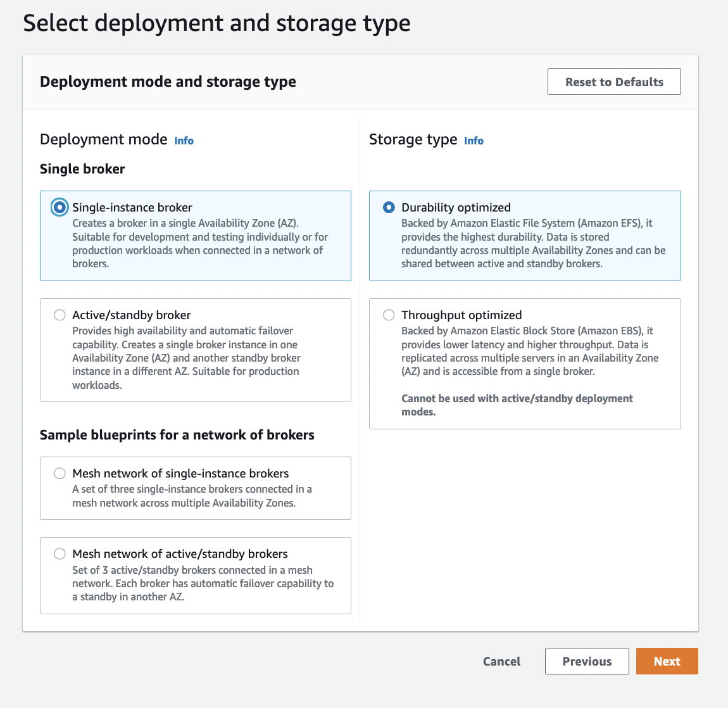Select Mesh network of single-instance brokers radio

[x=60, y=473]
